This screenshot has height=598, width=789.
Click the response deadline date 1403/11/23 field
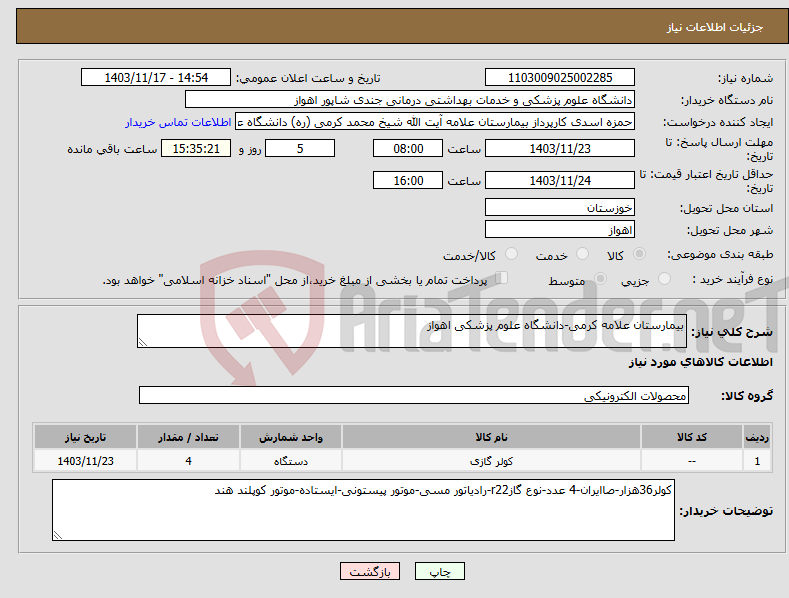tap(560, 148)
